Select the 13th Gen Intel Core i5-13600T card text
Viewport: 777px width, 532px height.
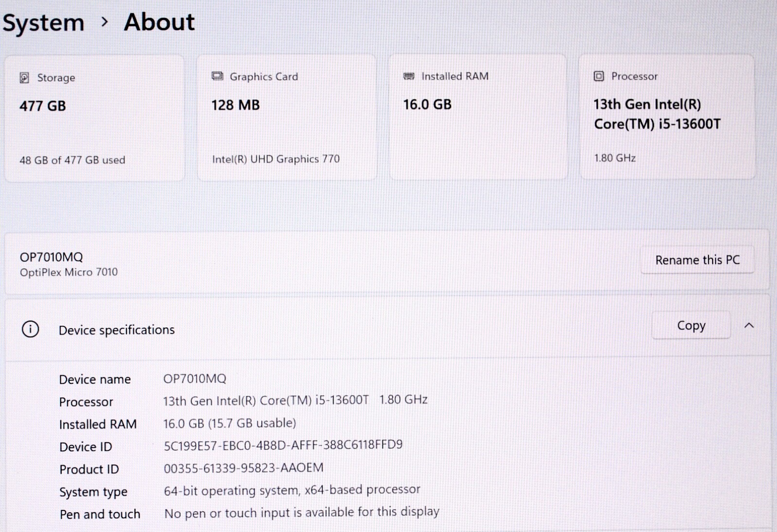[657, 114]
